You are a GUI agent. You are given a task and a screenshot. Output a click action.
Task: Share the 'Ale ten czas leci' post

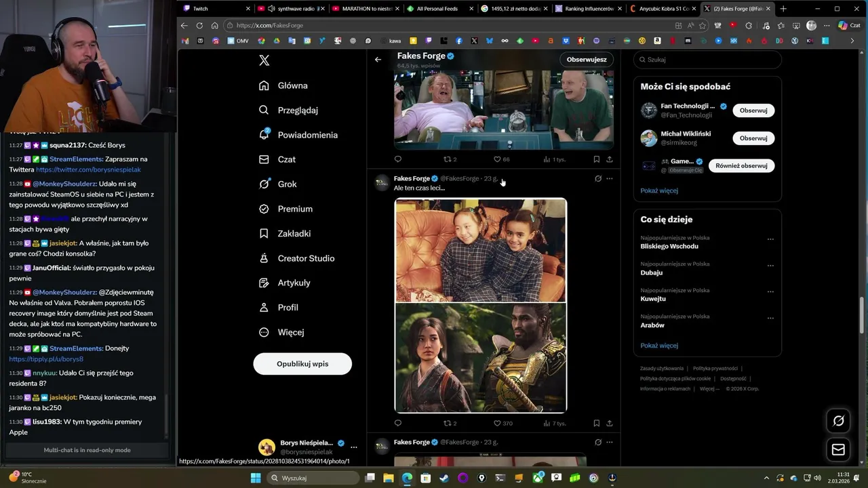610,423
